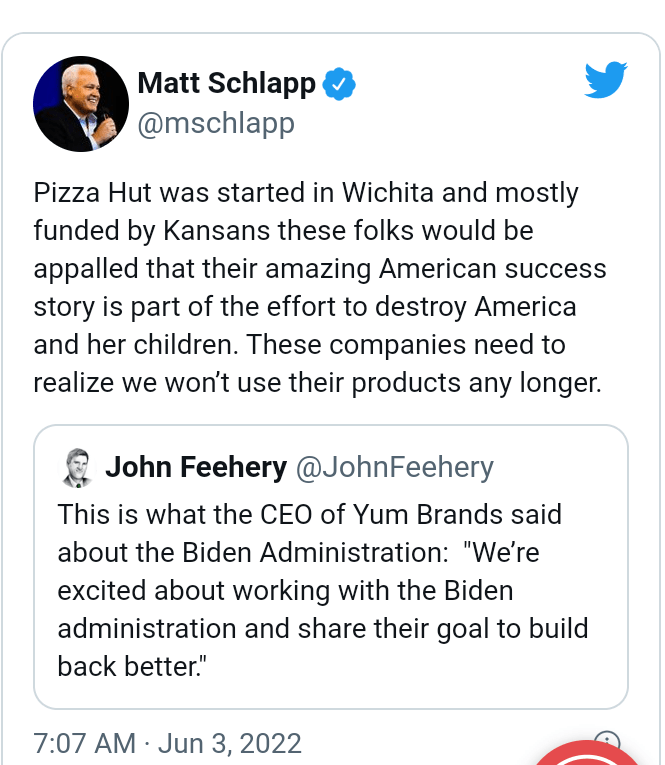
Task: Visit the @JohnFeehery handle
Action: coord(395,467)
